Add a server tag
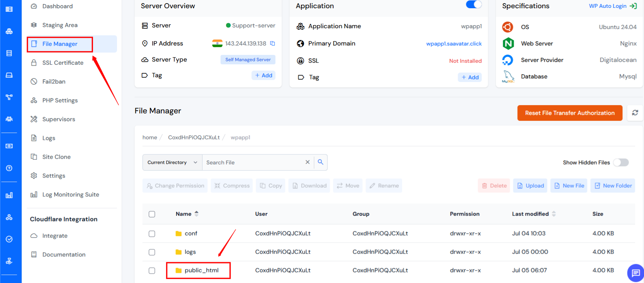 (x=263, y=75)
